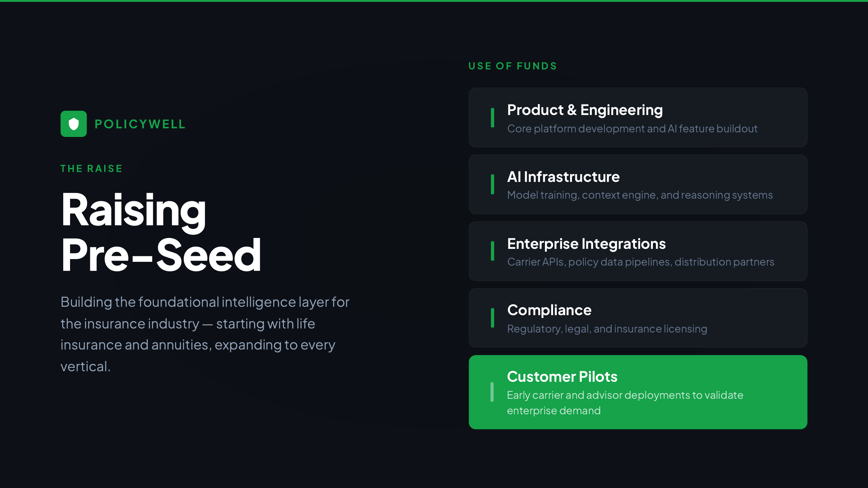Select the Compliance card
This screenshot has height=488, width=868.
click(638, 318)
